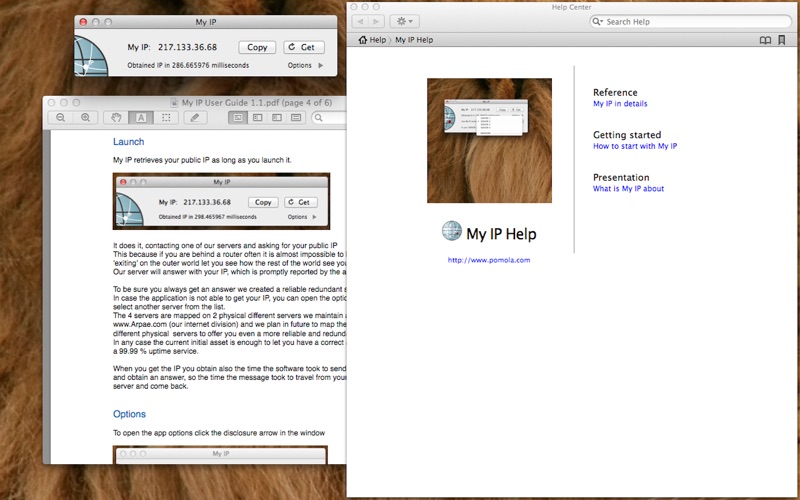Screen dimensions: 800x500
Task: Zoom out in the PDF viewer
Action: click(61, 118)
